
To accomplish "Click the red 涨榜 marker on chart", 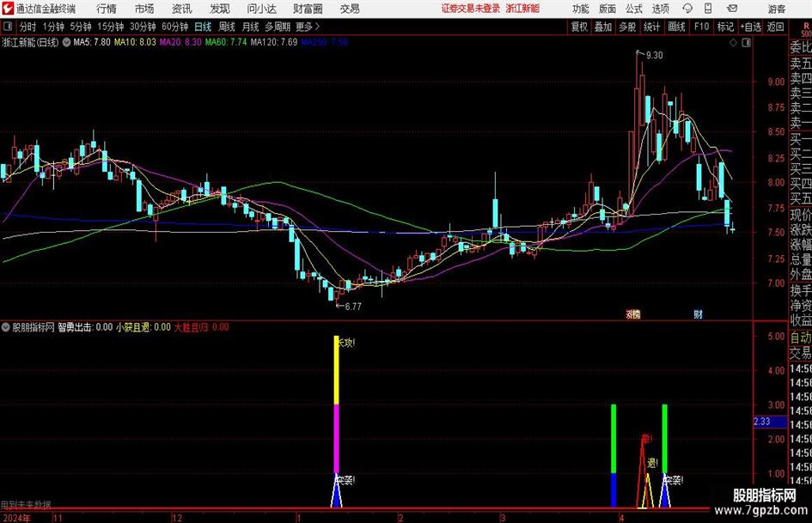I will coord(632,313).
